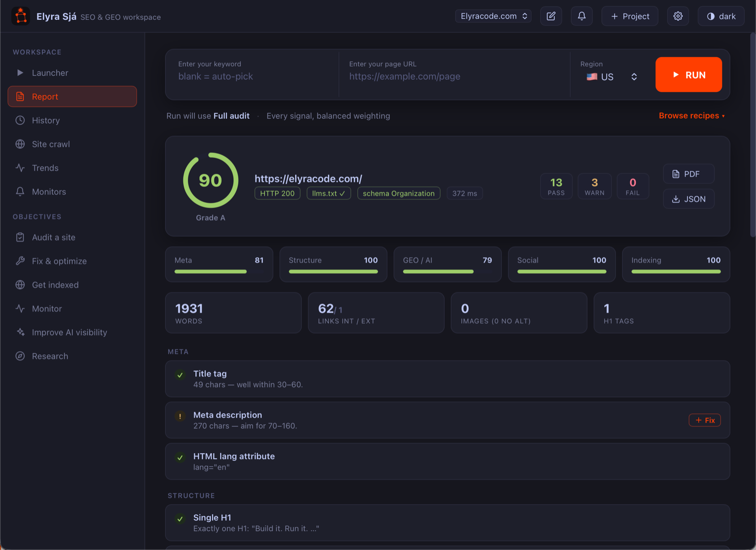Click the llms.txt badge
This screenshot has width=756, height=550.
[329, 193]
